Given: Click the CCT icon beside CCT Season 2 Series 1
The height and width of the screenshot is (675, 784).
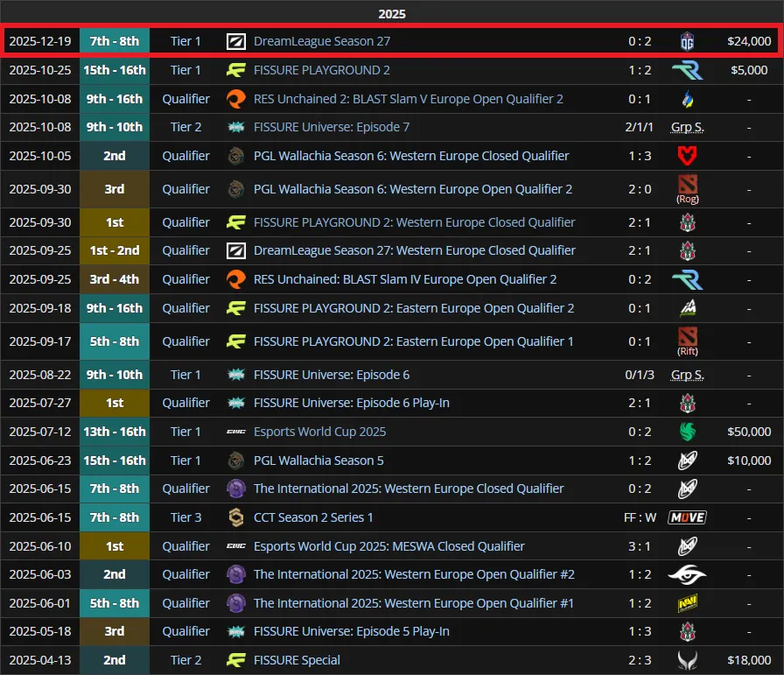Looking at the screenshot, I should pyautogui.click(x=236, y=517).
